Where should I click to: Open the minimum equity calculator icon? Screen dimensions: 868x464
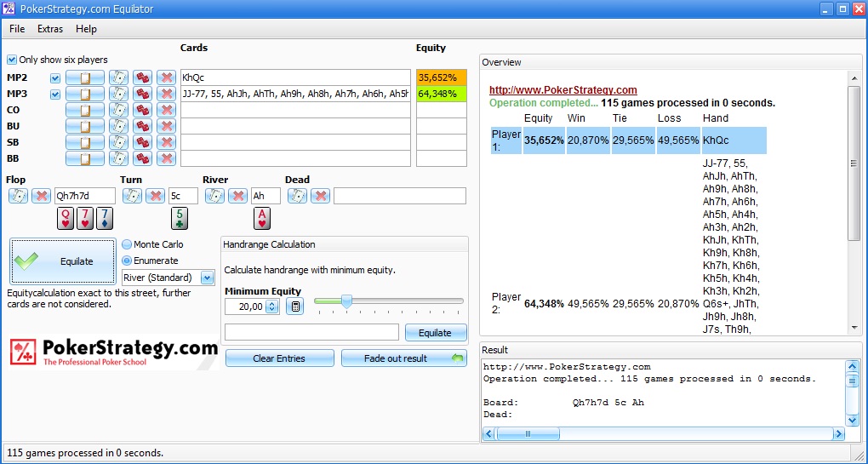coord(295,306)
